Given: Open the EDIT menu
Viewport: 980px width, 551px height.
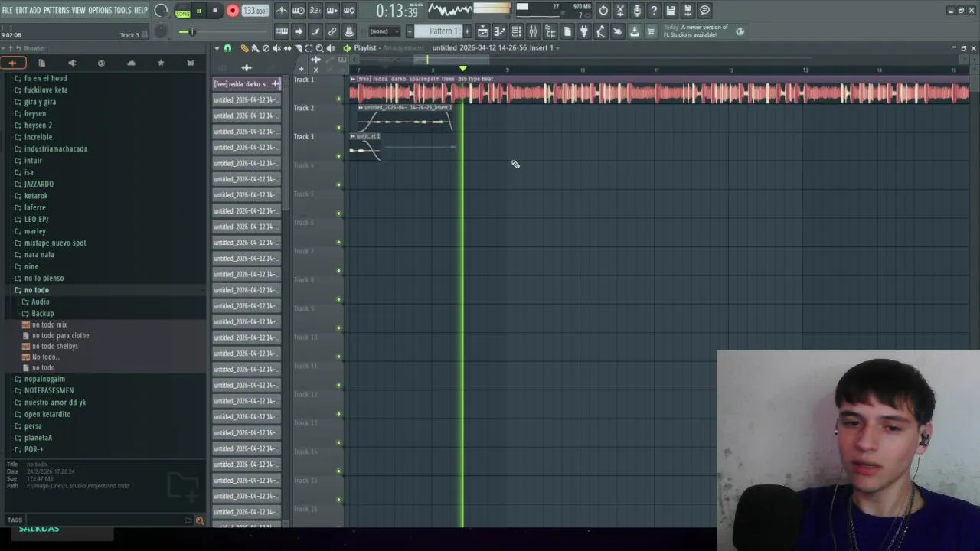Looking at the screenshot, I should 21,11.
